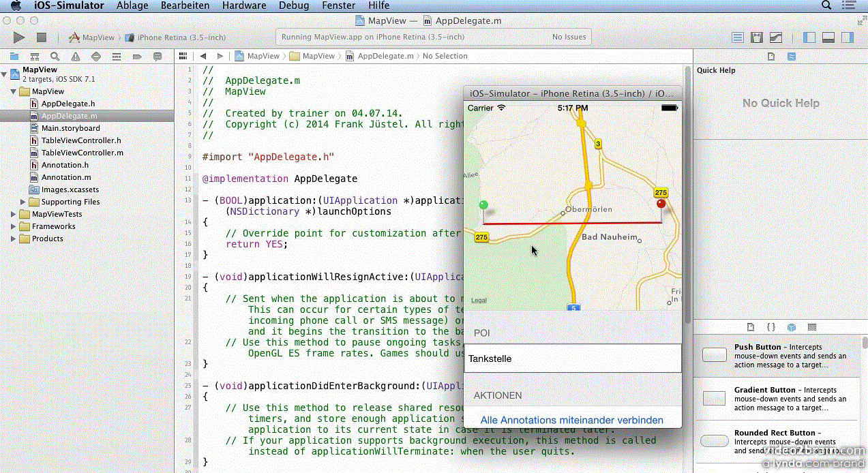Open the Debug menu
This screenshot has width=868, height=473.
[294, 5]
